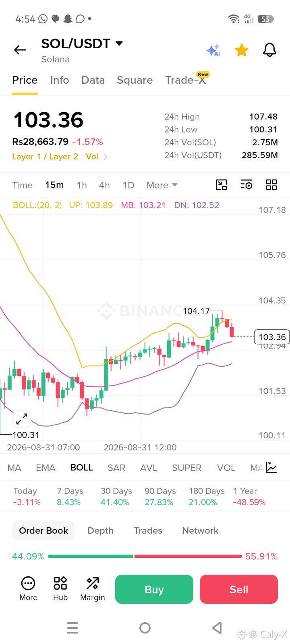Tap the 104.17 high label on chart
The height and width of the screenshot is (644, 290).
coord(196,311)
